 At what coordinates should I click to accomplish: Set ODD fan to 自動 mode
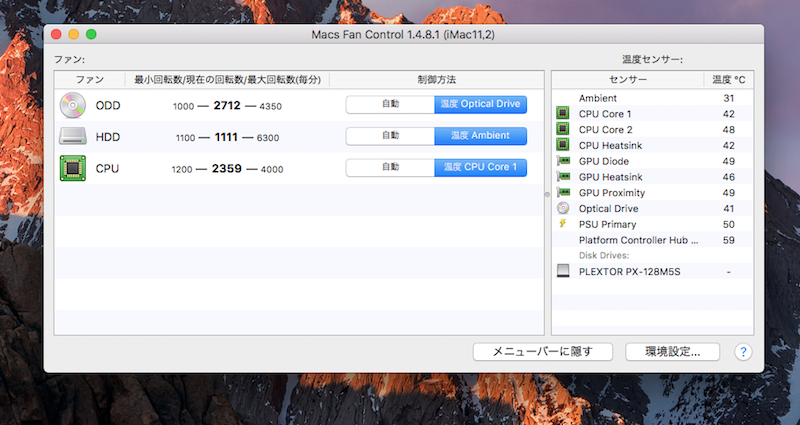pyautogui.click(x=390, y=104)
